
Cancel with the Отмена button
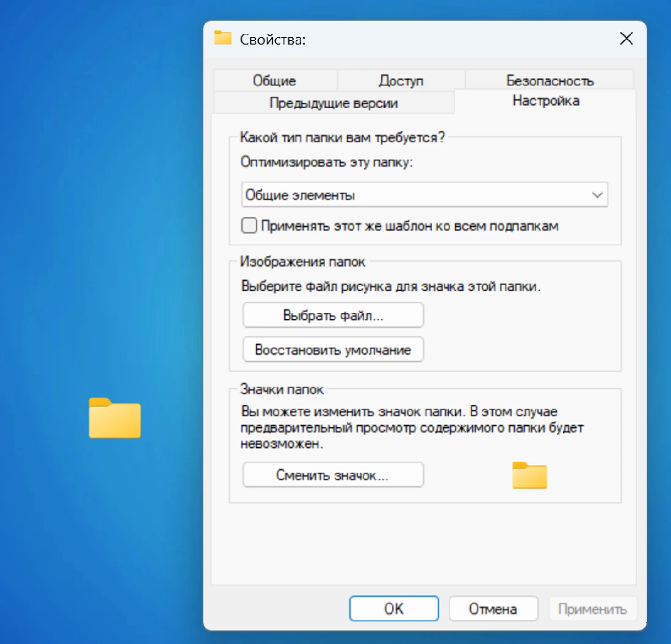pos(493,609)
